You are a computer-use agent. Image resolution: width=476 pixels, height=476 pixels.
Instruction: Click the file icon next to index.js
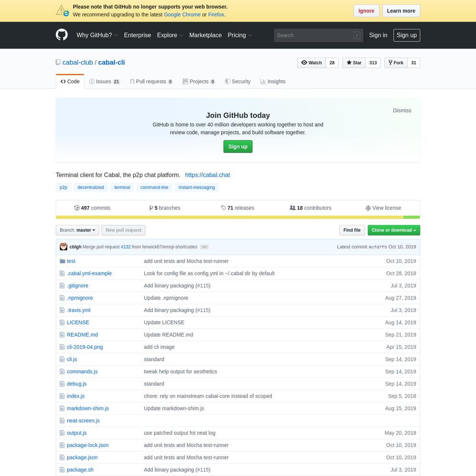click(62, 396)
